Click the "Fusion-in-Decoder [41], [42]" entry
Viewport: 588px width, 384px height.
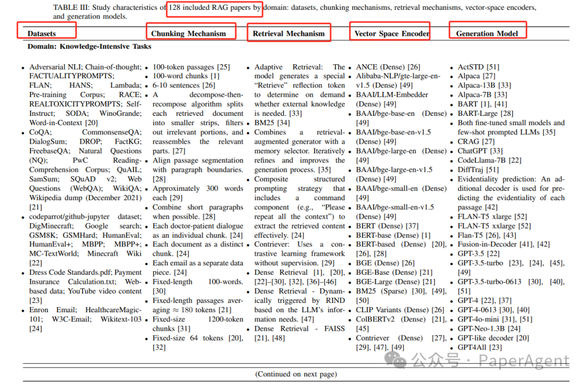(x=504, y=244)
